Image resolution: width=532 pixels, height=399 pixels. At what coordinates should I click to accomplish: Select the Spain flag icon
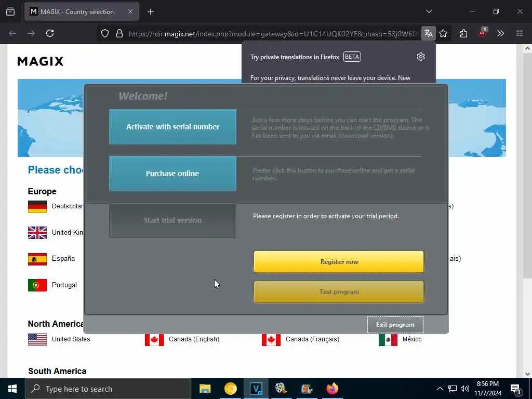click(37, 259)
